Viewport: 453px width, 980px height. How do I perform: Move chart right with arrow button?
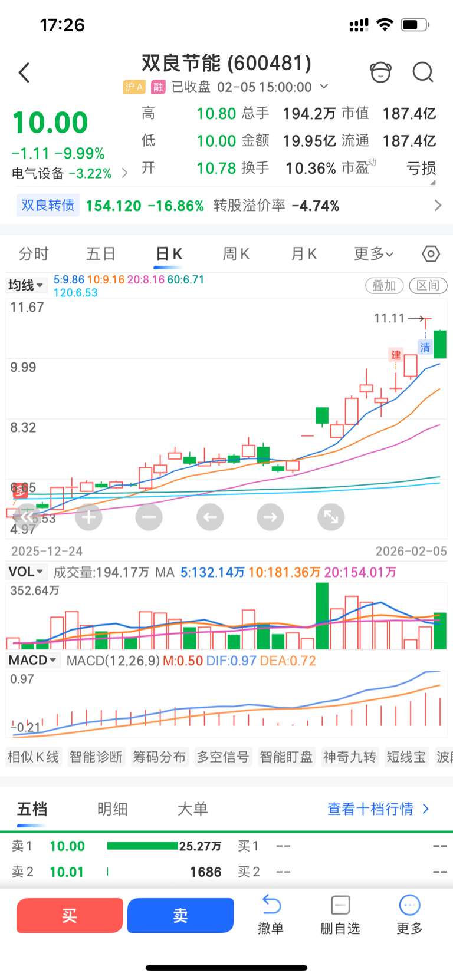(270, 517)
